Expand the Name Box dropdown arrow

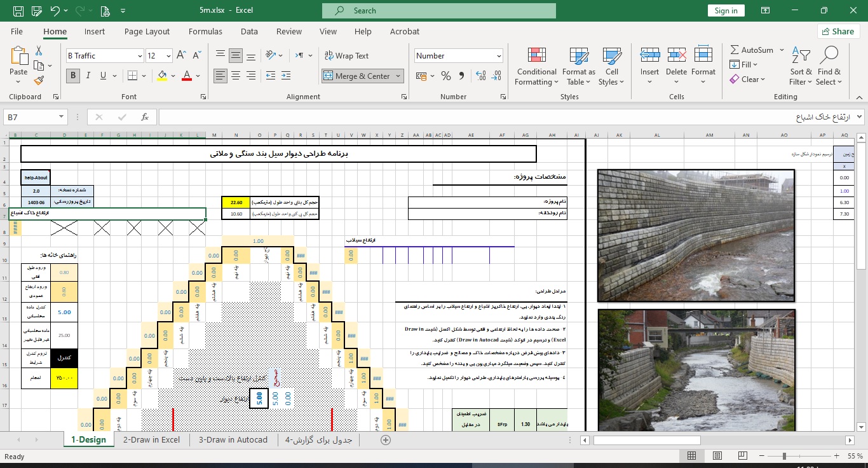coord(62,117)
